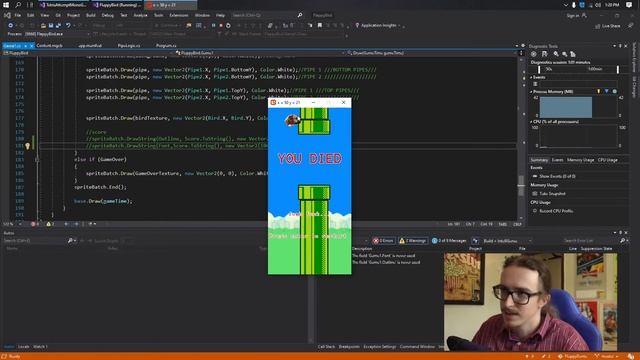Collapse the Events section in Diagnostic Tools
The width and height of the screenshot is (640, 360).
click(x=531, y=77)
